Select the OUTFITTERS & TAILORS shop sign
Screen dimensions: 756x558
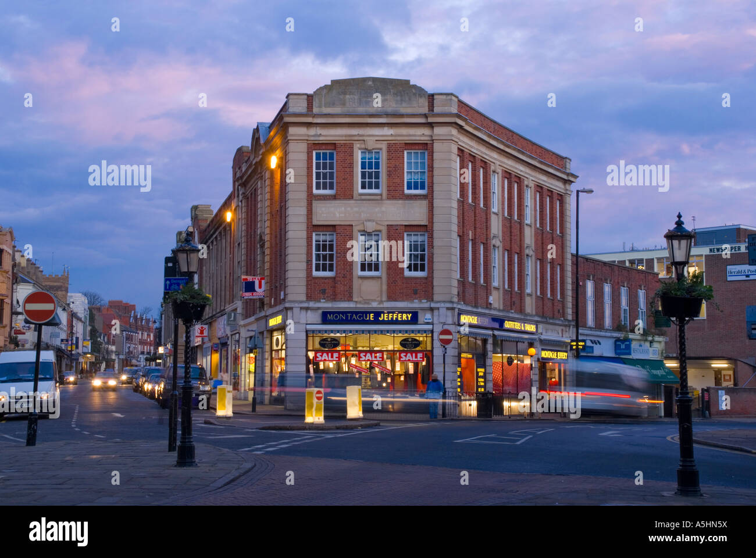point(519,327)
